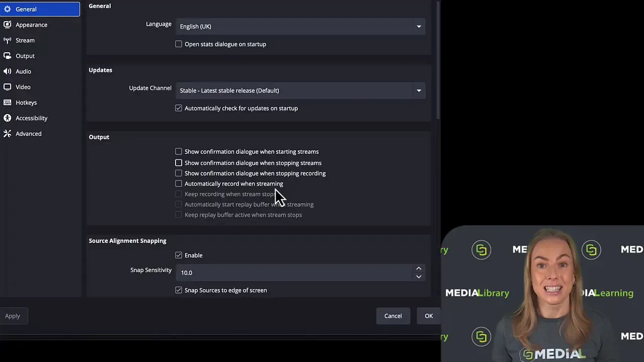644x362 pixels.
Task: Increase Snap Sensitivity with up arrow
Action: (419, 268)
